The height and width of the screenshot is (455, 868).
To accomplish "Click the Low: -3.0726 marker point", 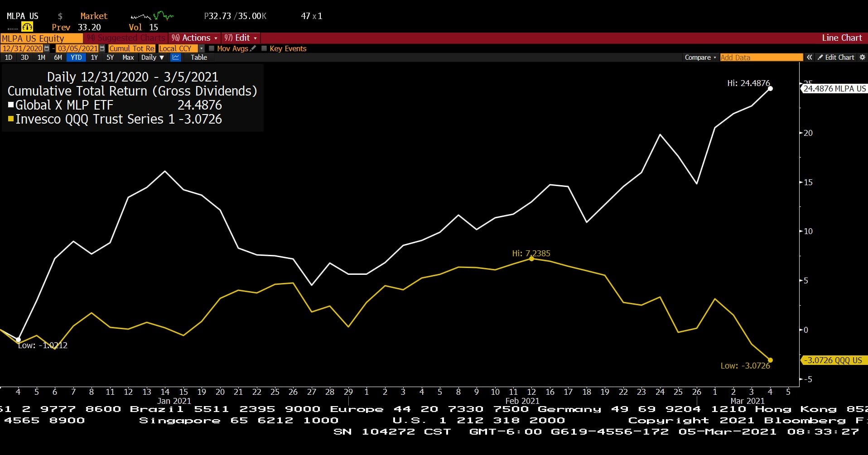I will coord(770,360).
